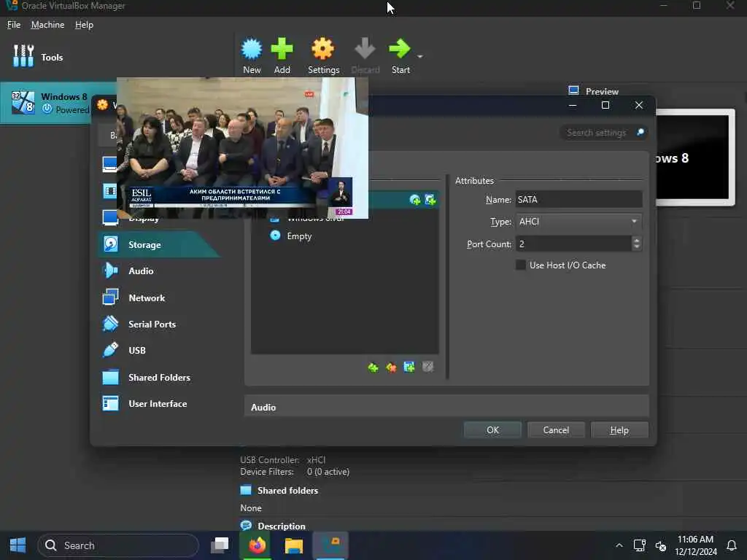Show hidden system tray icons
The image size is (747, 560).
coord(619,545)
